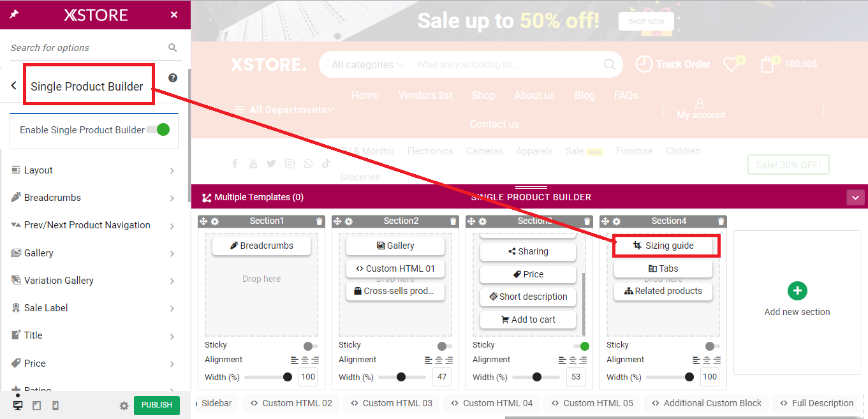The image size is (868, 419).
Task: Click the PUBLISH button
Action: (x=157, y=405)
